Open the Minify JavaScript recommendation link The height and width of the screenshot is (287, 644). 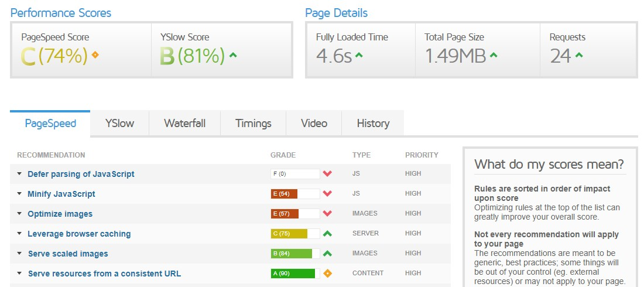coord(61,194)
